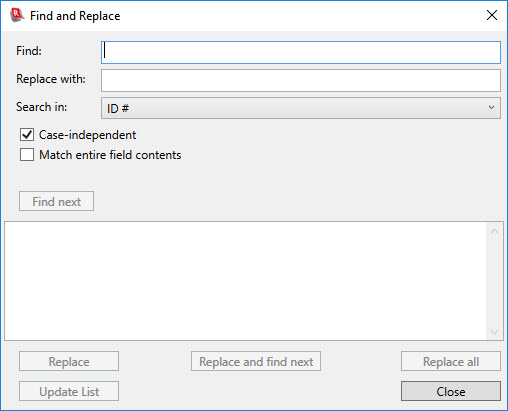Click the Replace all button
Screen dimensions: 508x411
[451, 361]
